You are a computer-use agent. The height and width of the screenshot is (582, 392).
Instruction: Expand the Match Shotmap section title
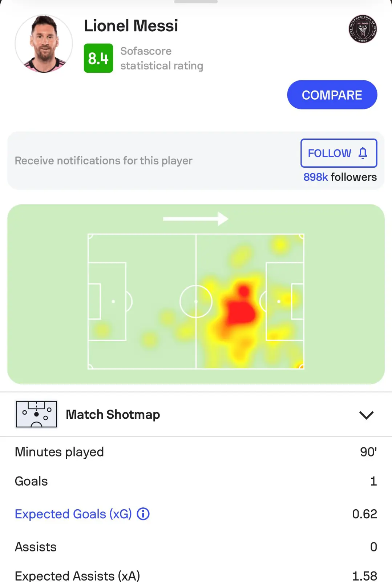tap(113, 414)
